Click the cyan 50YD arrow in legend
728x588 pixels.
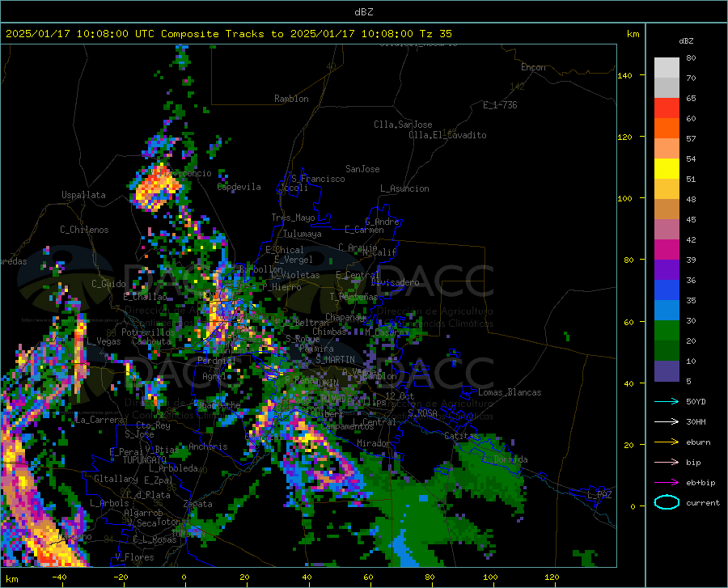pyautogui.click(x=667, y=401)
